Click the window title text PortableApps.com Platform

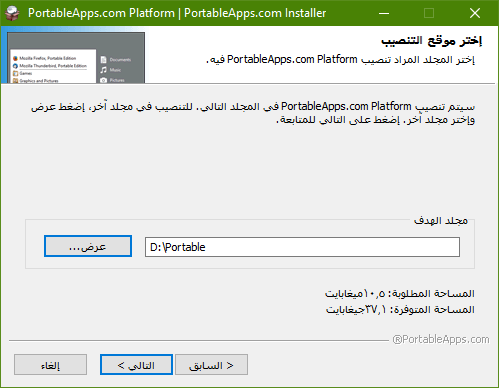[x=101, y=13]
